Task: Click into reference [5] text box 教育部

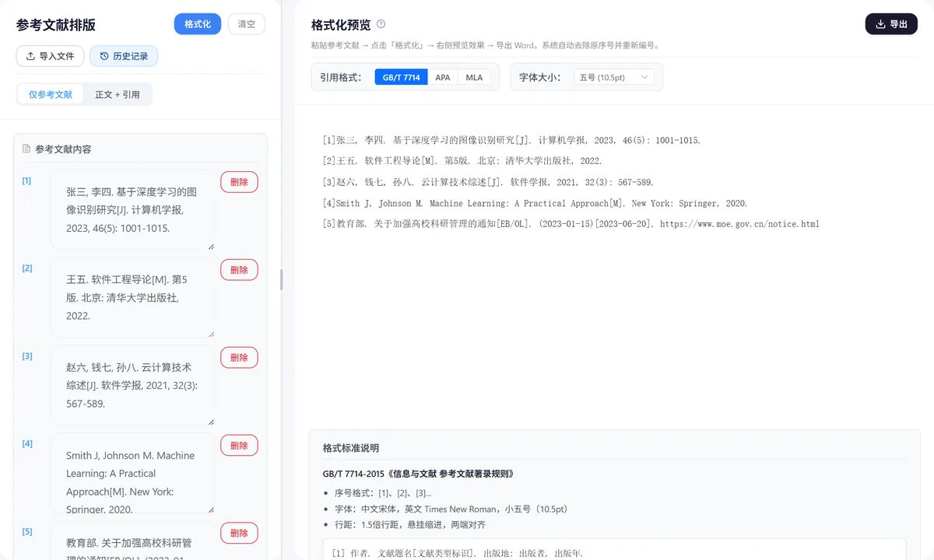Action: click(x=132, y=541)
